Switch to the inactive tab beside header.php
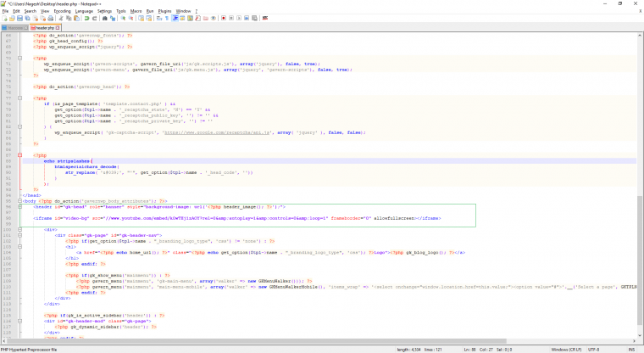This screenshot has width=644, height=353. coord(14,27)
